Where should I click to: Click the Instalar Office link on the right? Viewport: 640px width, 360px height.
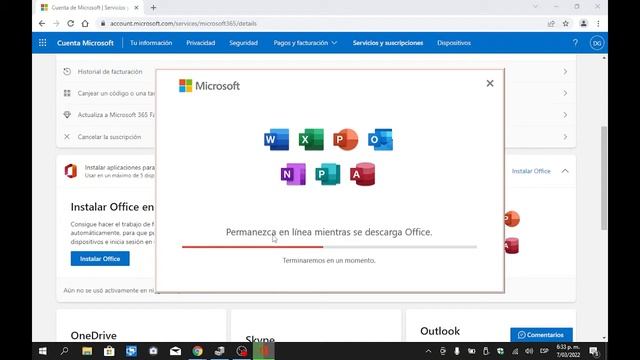point(531,171)
